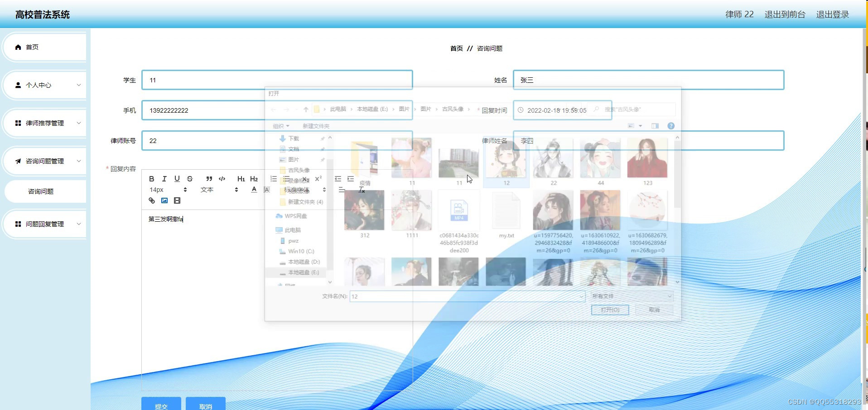The height and width of the screenshot is (410, 868).
Task: Open the 标准字体 font family dropdown
Action: tap(305, 190)
